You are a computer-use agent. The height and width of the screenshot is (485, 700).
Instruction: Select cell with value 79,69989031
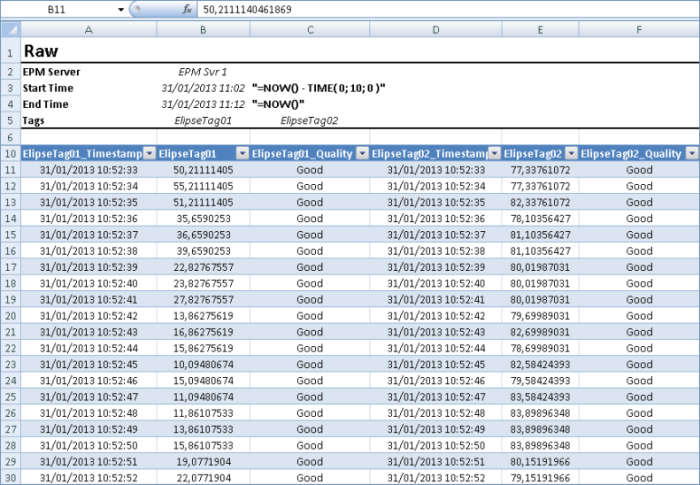(540, 316)
